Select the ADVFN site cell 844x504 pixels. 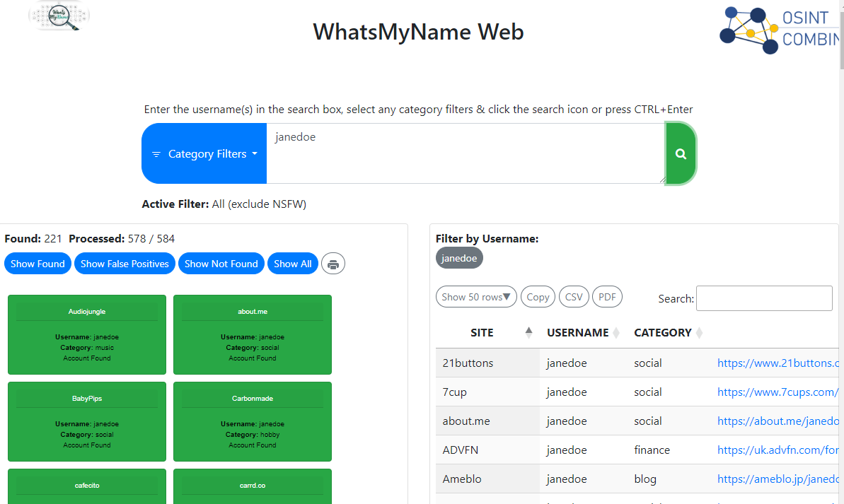[x=487, y=450]
